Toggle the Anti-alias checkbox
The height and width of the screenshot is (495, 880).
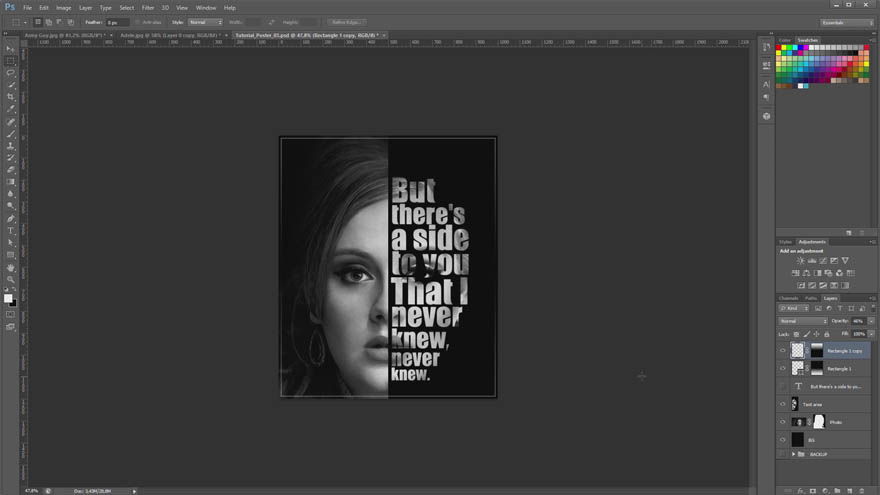coord(138,22)
